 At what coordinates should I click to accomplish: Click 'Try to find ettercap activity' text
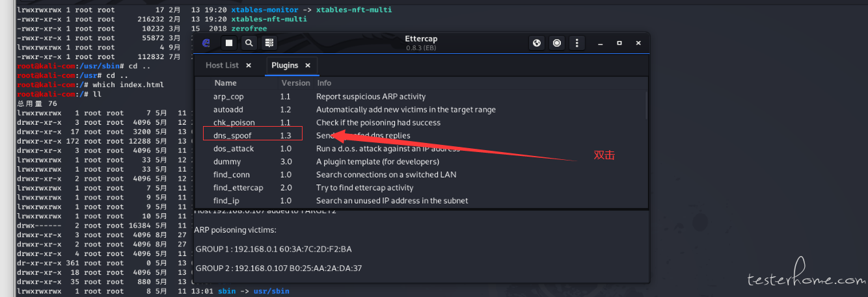coord(364,188)
